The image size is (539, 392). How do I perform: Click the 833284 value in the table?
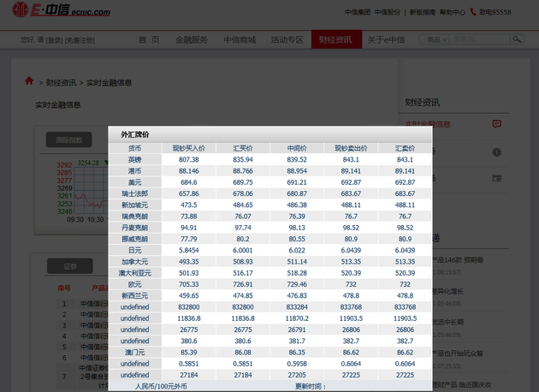click(297, 307)
